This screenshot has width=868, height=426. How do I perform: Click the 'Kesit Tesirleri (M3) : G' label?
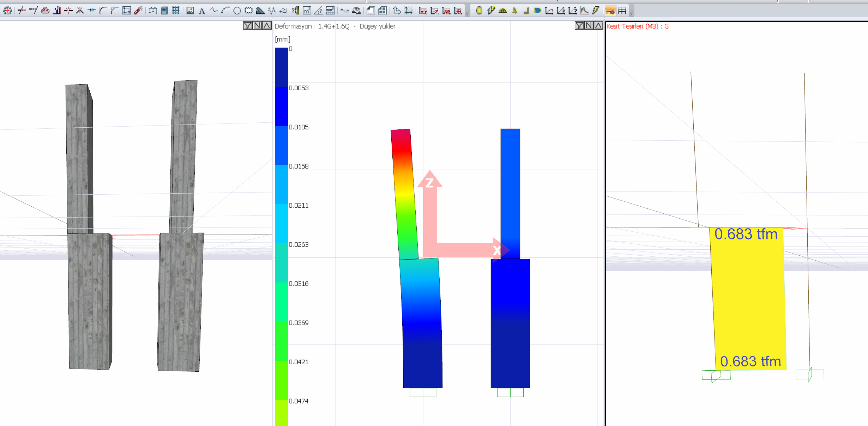point(638,26)
